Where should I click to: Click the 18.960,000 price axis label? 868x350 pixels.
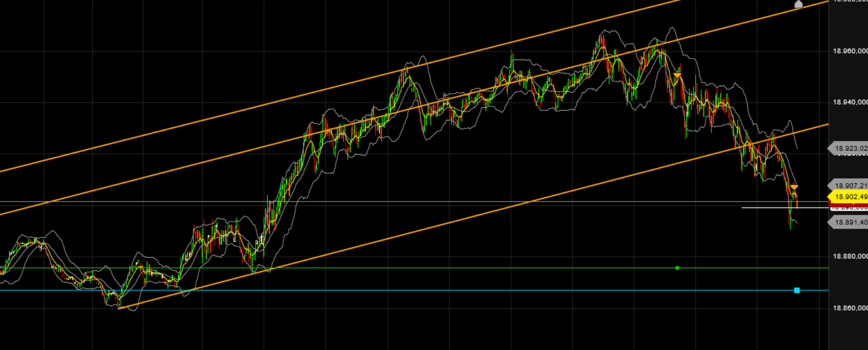[850, 51]
